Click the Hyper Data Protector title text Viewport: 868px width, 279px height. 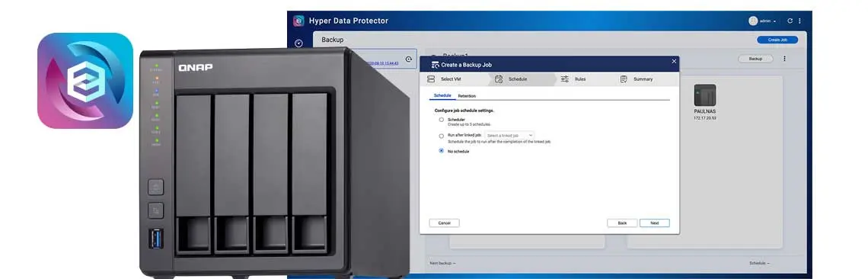[349, 21]
